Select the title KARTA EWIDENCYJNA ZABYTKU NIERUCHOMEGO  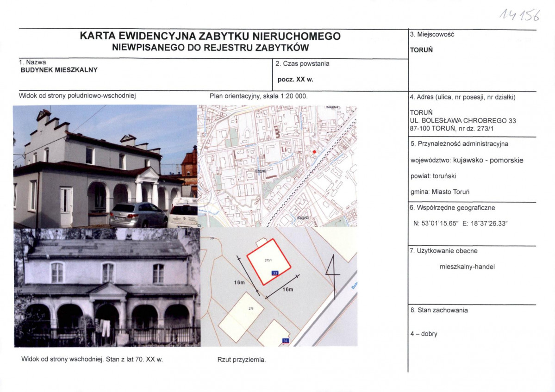point(210,36)
